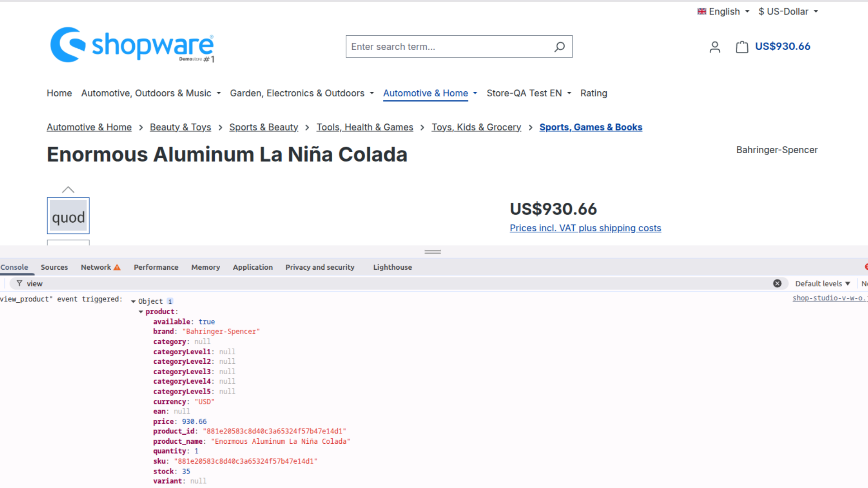Open Default levels dropdown
The height and width of the screenshot is (488, 868).
[x=822, y=283]
